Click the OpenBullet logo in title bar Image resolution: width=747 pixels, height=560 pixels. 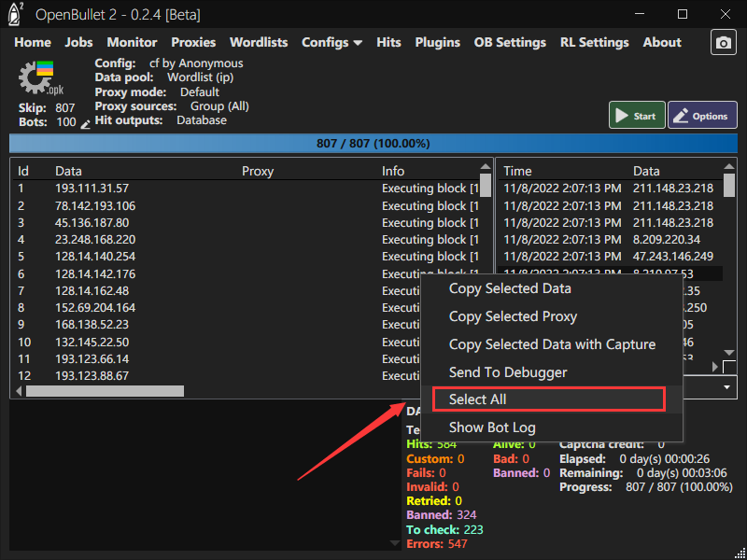tap(17, 15)
